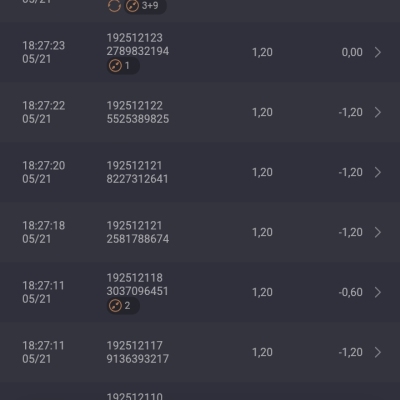
Task: Select round ID 2581788674
Action: pos(138,239)
